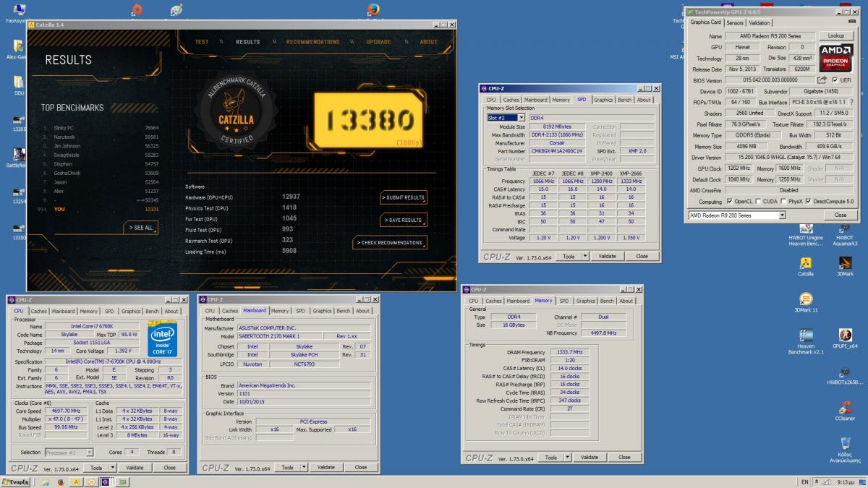This screenshot has width=868, height=488.
Task: Click the AMD Radeon logo in GPU-Z
Action: pos(838,59)
